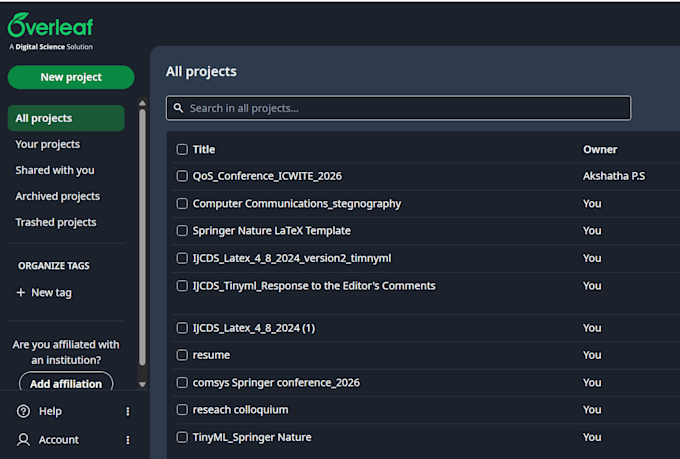Check the QoS_Conference_ICWITE_2026 project checkbox
Viewport: 680px width, 459px height.
pos(182,176)
